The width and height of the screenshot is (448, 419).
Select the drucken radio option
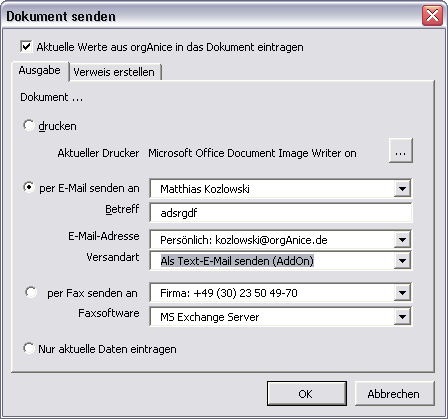[x=29, y=125]
